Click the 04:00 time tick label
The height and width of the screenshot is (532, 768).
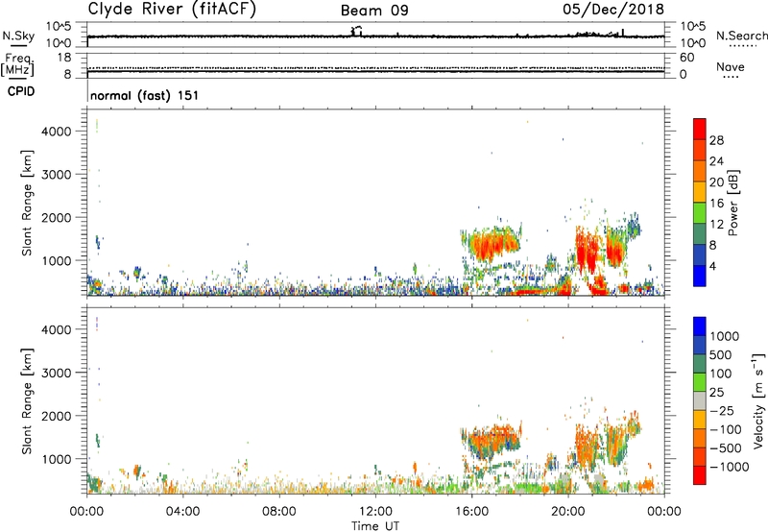pos(182,512)
